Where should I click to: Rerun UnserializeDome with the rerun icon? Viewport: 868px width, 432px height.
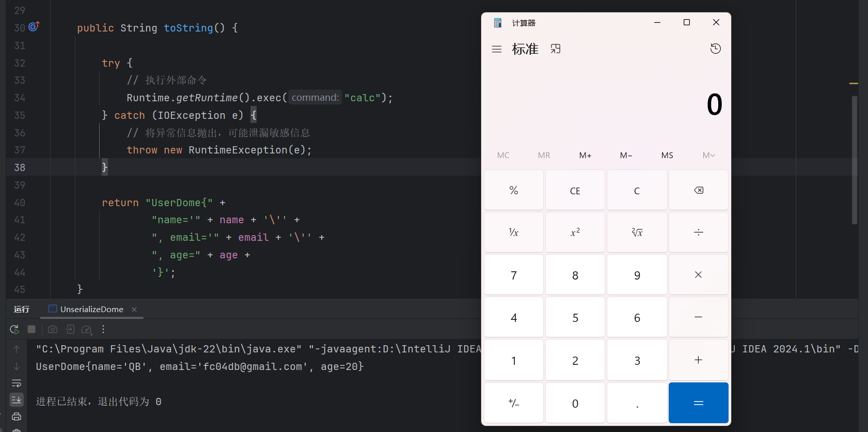(x=14, y=329)
